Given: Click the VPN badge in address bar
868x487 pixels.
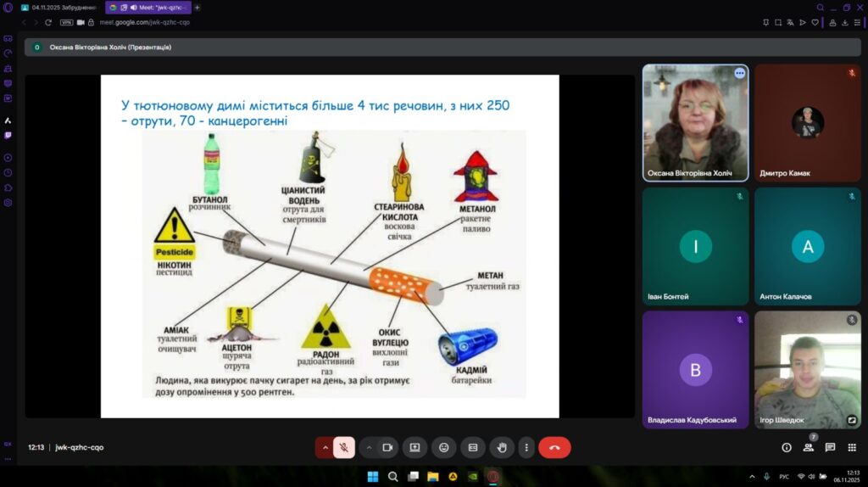Looking at the screenshot, I should [x=66, y=22].
